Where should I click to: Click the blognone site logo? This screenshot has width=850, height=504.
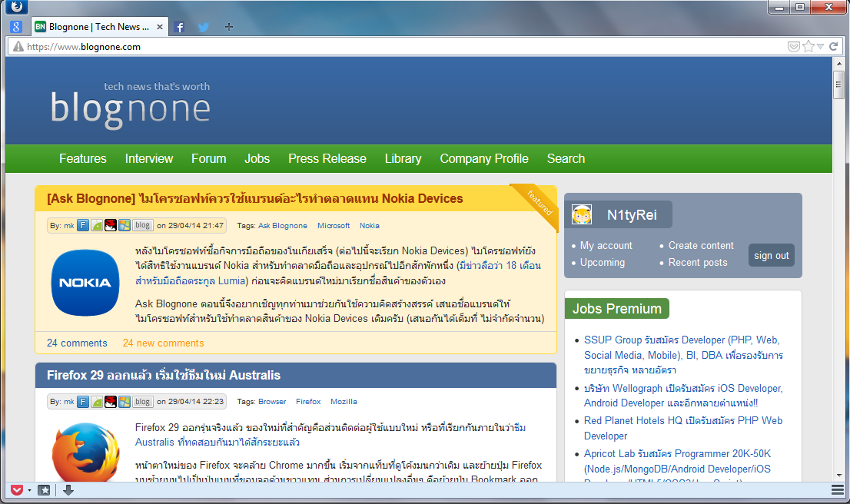click(130, 106)
